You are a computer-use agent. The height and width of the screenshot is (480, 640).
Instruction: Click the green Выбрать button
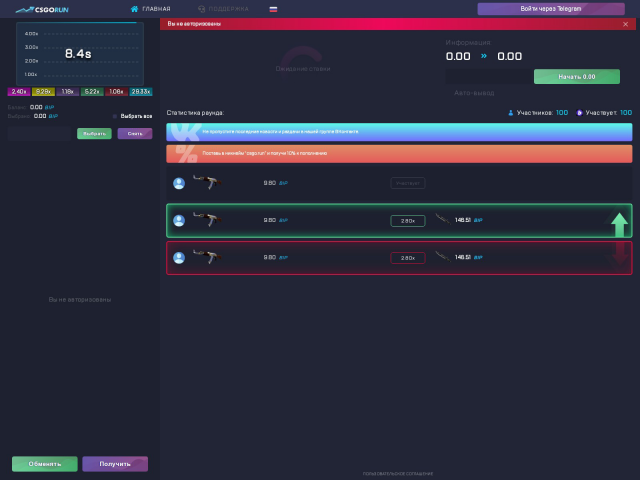pos(94,133)
